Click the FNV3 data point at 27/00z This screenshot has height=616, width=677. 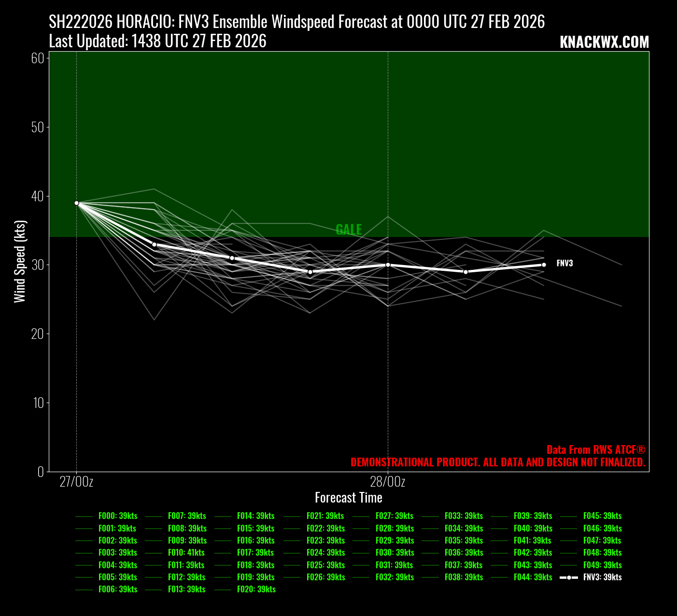point(77,203)
